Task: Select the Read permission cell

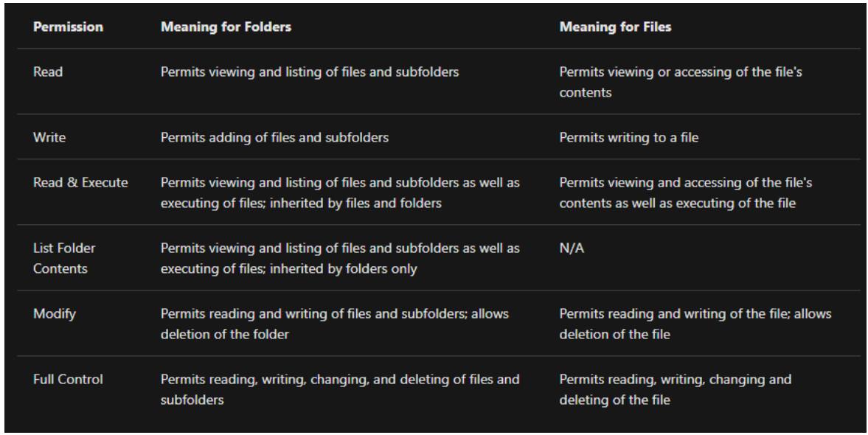Action: click(48, 72)
